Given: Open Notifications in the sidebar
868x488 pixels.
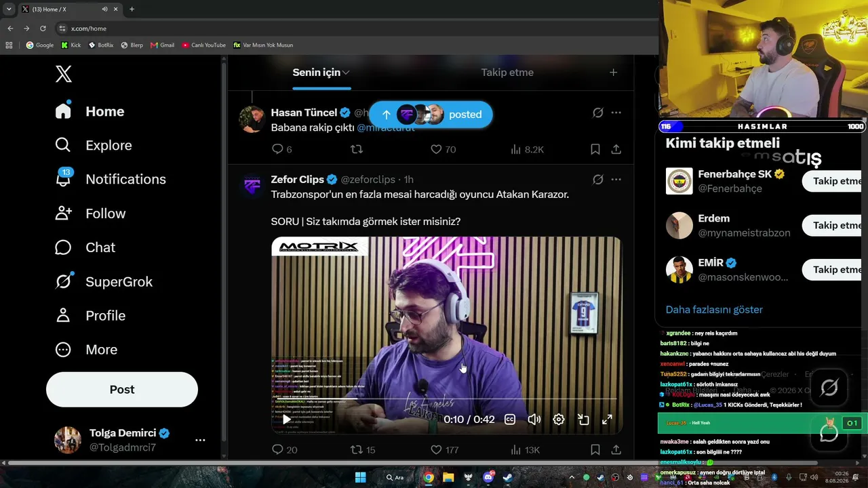Looking at the screenshot, I should click(111, 180).
